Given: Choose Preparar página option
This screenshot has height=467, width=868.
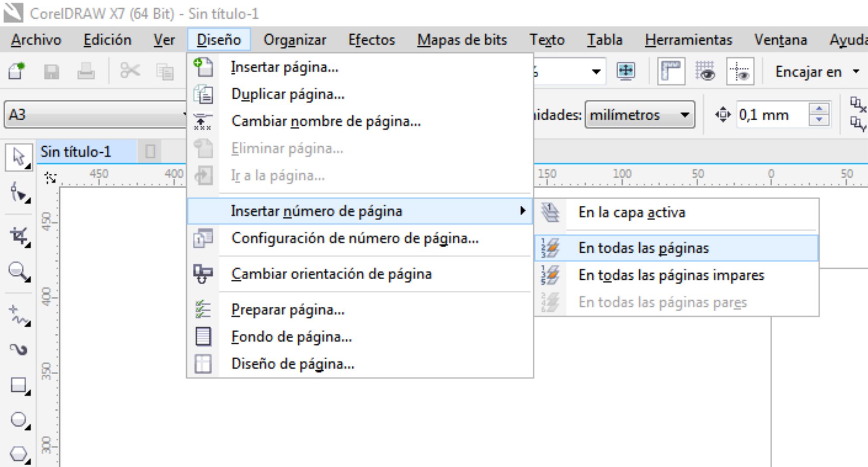Looking at the screenshot, I should [360, 310].
